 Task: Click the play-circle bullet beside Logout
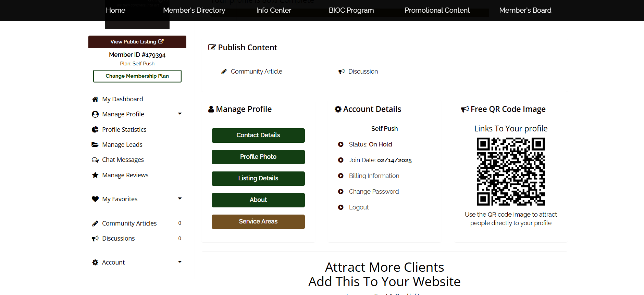point(341,207)
